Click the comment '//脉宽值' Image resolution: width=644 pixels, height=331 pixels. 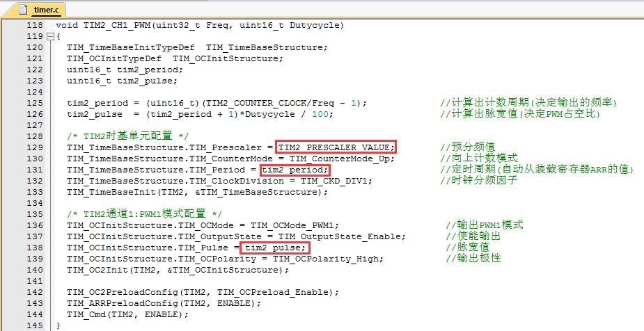pyautogui.click(x=467, y=247)
